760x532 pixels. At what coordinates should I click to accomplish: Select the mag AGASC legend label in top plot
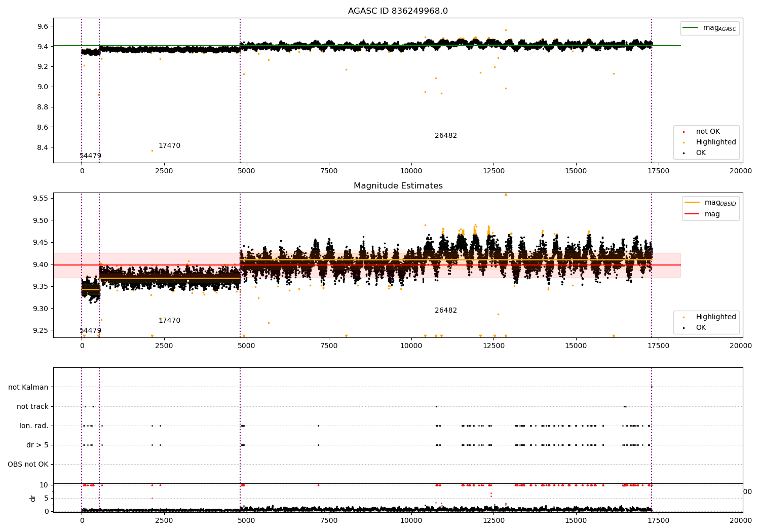tap(719, 28)
